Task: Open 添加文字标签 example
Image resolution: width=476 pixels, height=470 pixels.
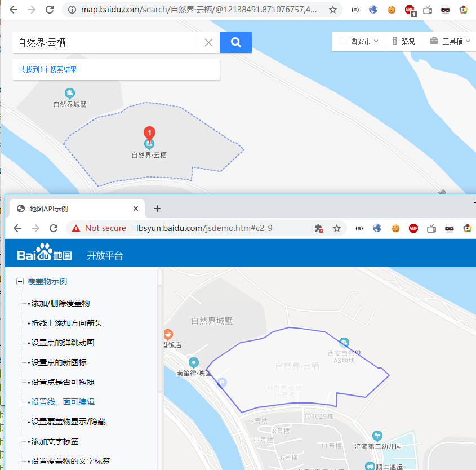Action: (55, 441)
